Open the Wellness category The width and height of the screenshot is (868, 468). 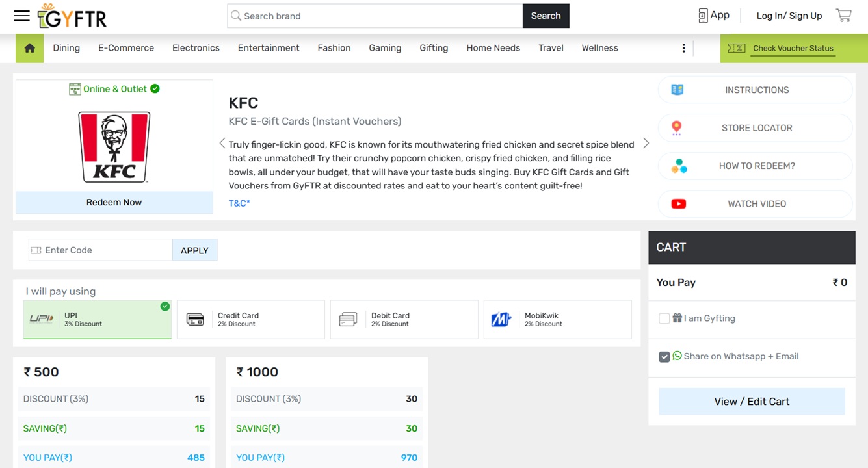(x=600, y=48)
